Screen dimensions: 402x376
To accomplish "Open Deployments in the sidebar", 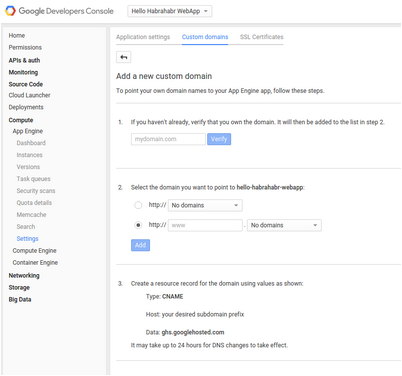I will coord(26,107).
